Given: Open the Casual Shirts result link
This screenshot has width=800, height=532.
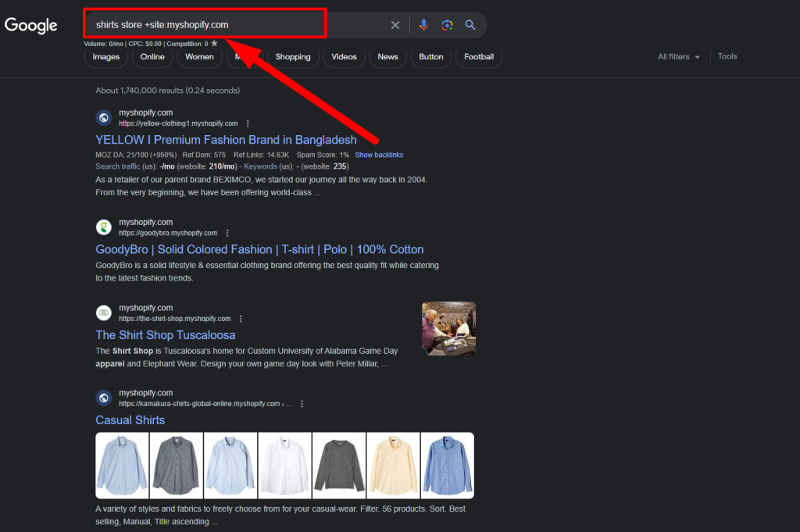Looking at the screenshot, I should coord(130,420).
